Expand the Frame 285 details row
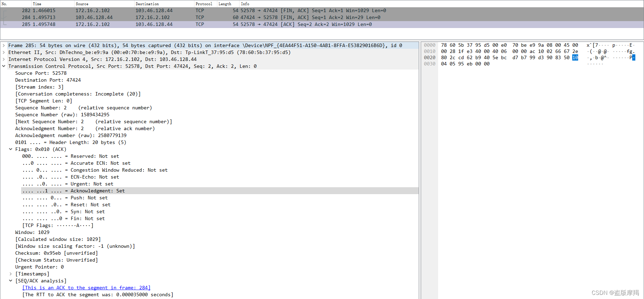 coord(4,45)
